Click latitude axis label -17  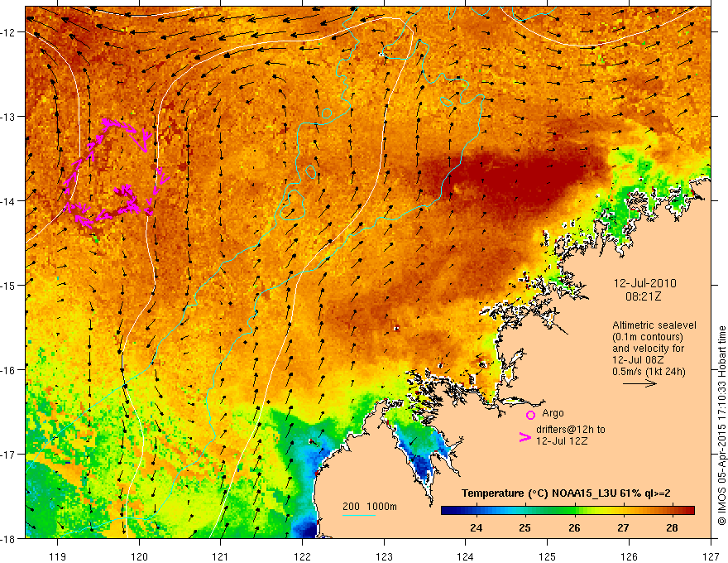tap(8, 454)
